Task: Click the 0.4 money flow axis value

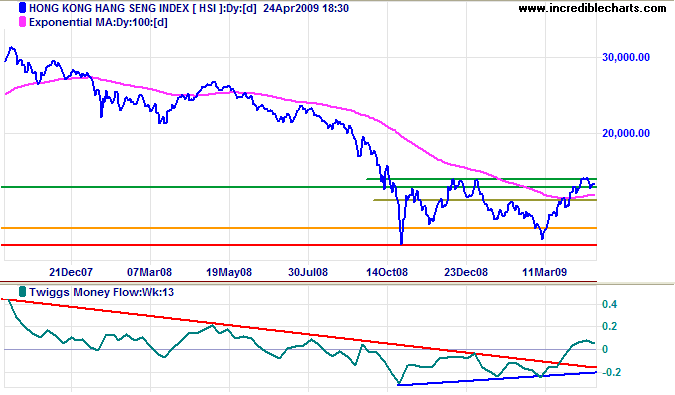Action: coord(609,304)
